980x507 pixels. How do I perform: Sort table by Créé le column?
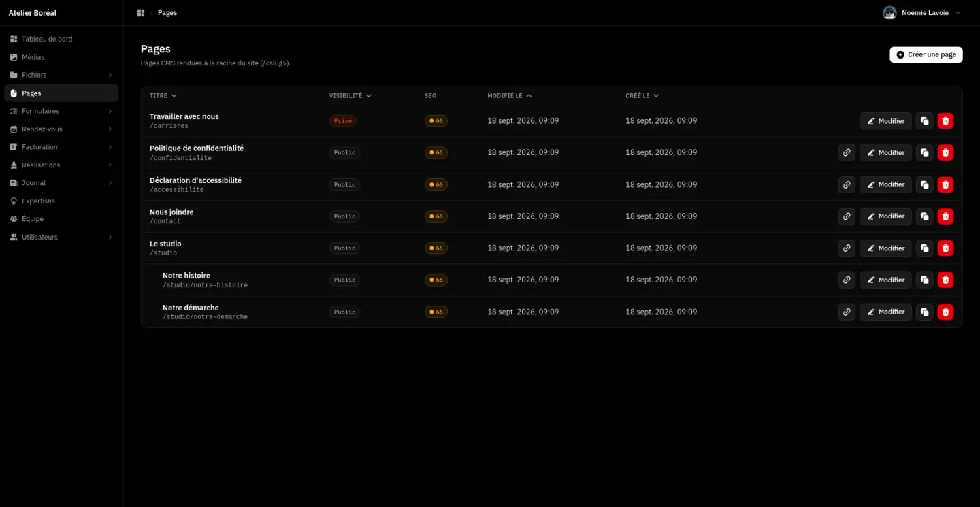642,96
